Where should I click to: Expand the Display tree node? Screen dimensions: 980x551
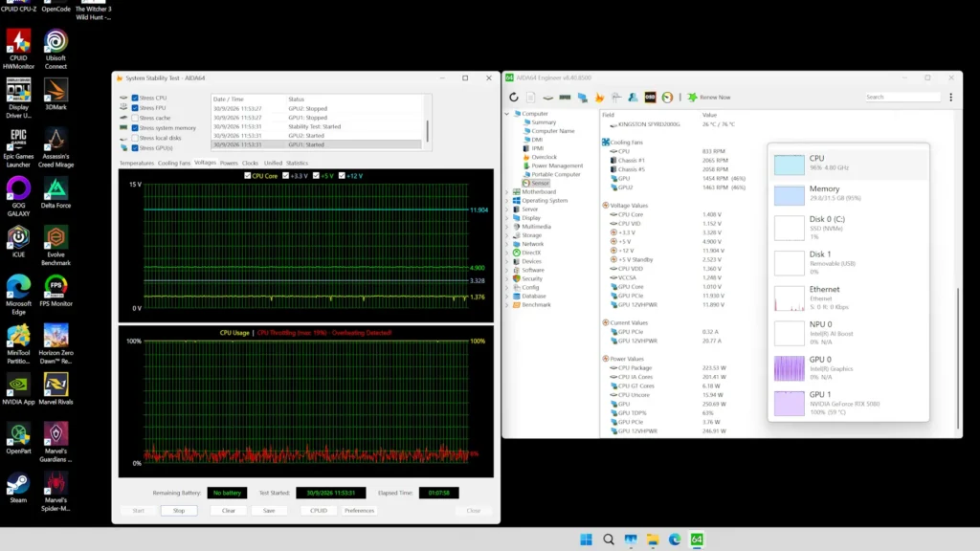click(507, 218)
